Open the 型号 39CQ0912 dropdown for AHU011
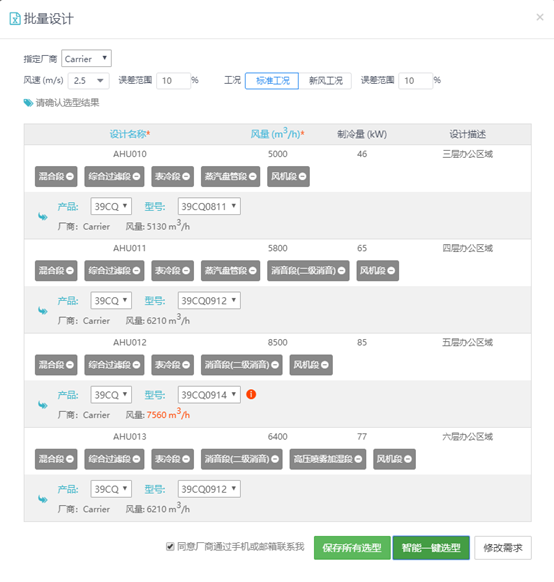 coord(209,300)
